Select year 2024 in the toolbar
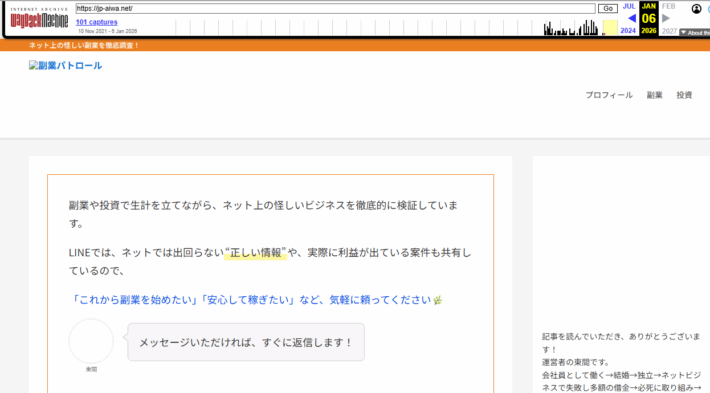Image resolution: width=710 pixels, height=393 pixels. (628, 30)
